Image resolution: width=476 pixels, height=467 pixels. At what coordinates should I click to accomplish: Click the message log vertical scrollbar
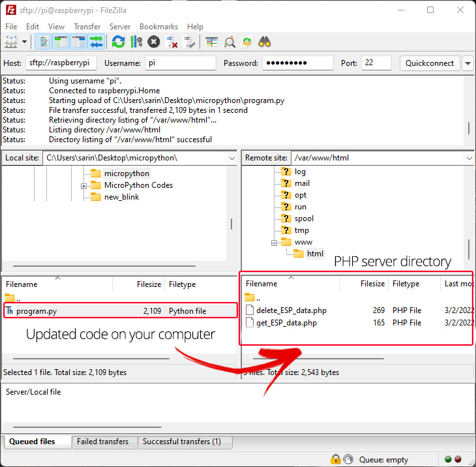(469, 128)
